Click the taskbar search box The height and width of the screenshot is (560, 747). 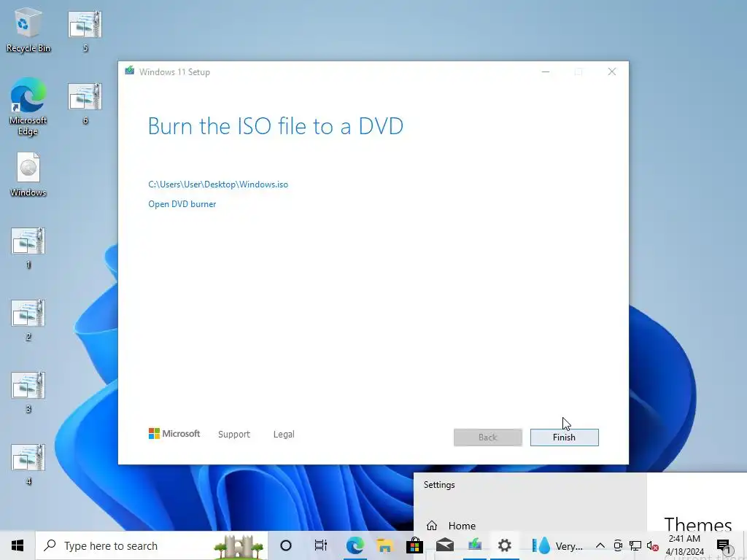pyautogui.click(x=152, y=545)
